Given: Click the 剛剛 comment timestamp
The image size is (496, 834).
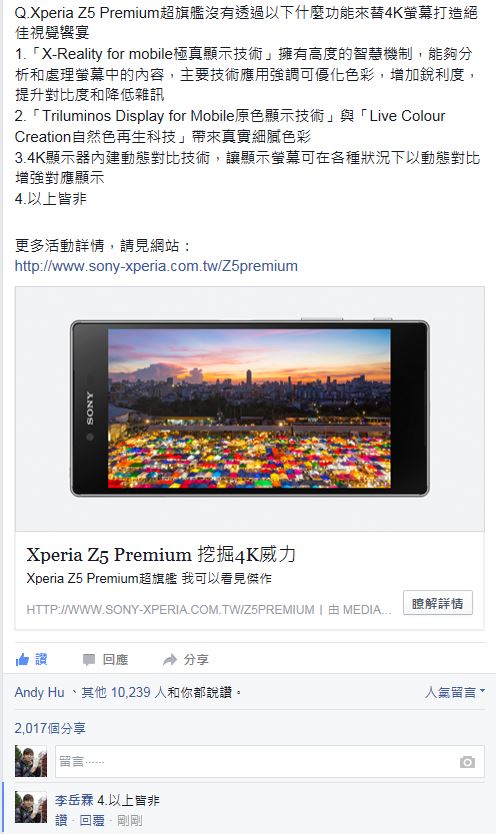Looking at the screenshot, I should tap(130, 820).
